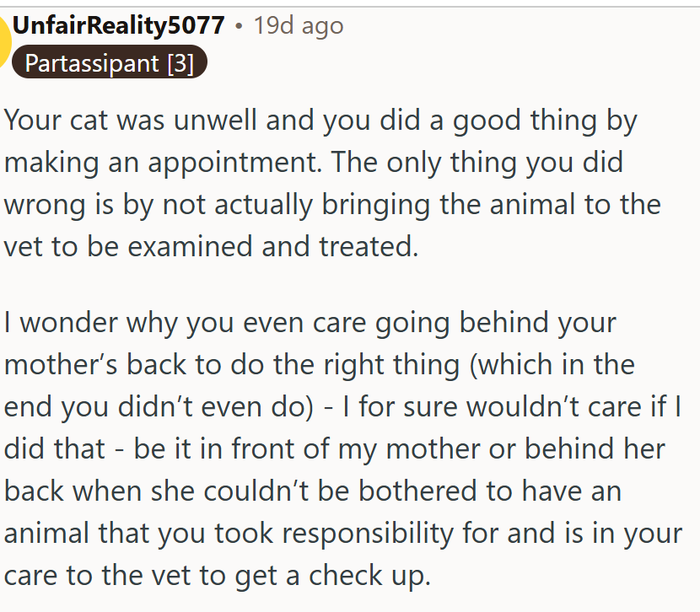Click the '[3]' number inside the flair

(180, 63)
